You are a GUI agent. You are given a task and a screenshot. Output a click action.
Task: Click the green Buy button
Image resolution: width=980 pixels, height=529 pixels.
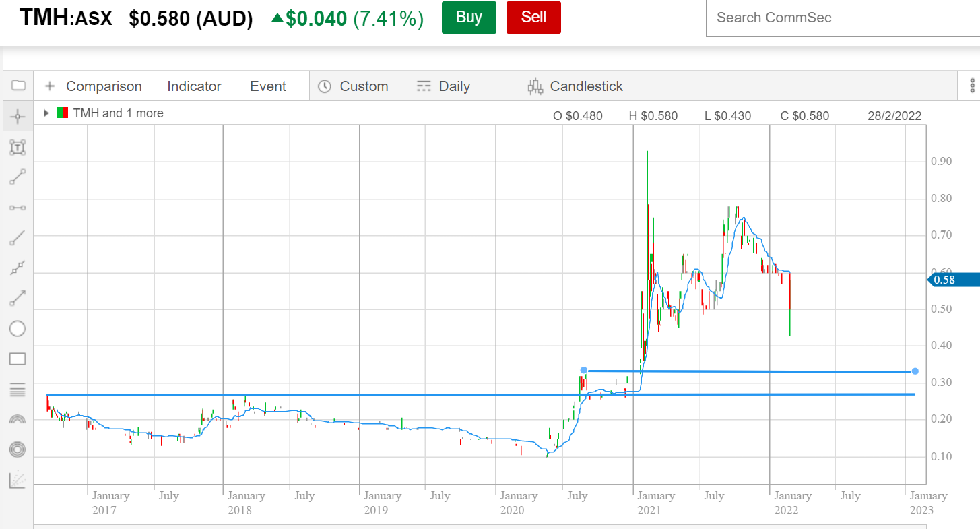click(x=469, y=18)
